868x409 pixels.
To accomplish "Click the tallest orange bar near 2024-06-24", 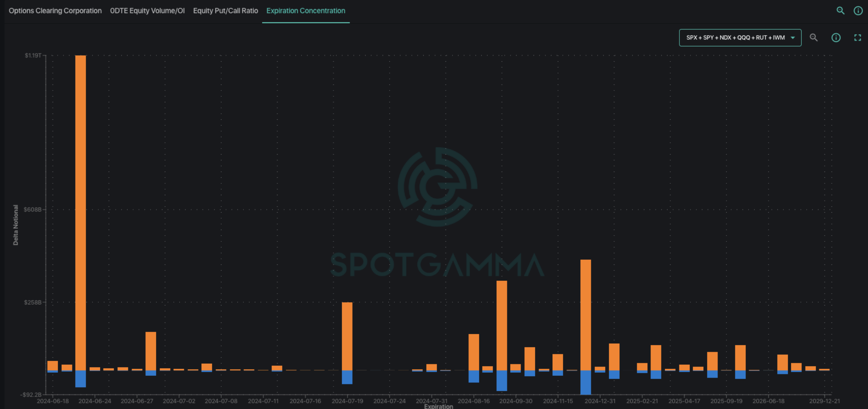I will click(80, 212).
